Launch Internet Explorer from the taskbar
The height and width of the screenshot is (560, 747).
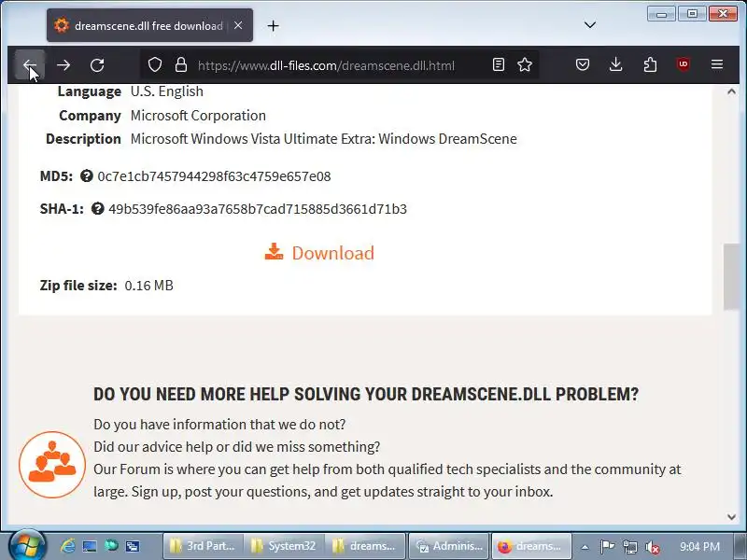click(67, 546)
